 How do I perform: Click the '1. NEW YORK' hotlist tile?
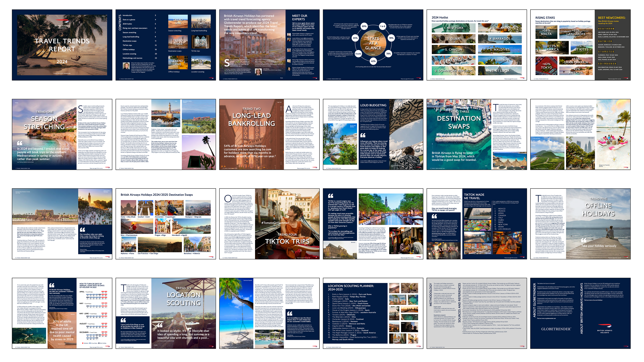[453, 28]
